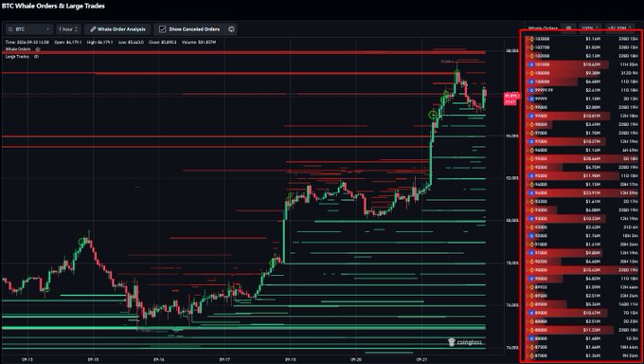644x364 pixels.
Task: Click the $2.63M order amount
Action: point(593,227)
